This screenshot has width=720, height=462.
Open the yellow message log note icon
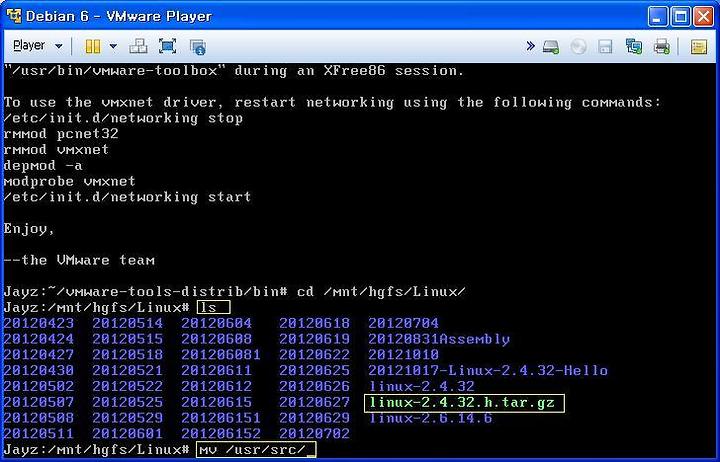tap(698, 46)
